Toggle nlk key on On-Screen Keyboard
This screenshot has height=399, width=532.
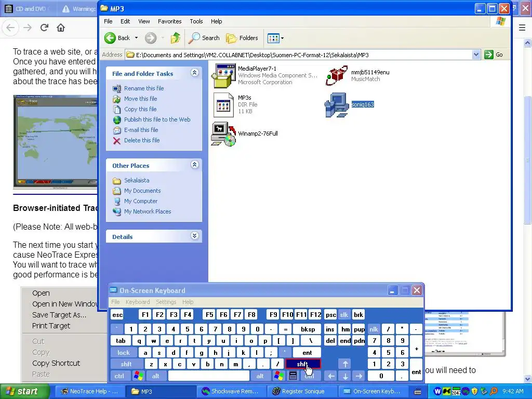pos(374,329)
